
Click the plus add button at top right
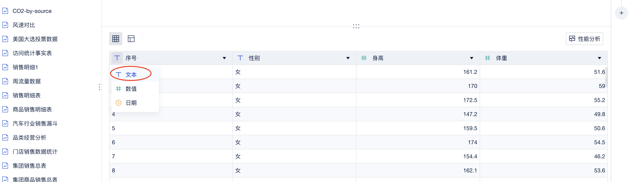coord(621,13)
